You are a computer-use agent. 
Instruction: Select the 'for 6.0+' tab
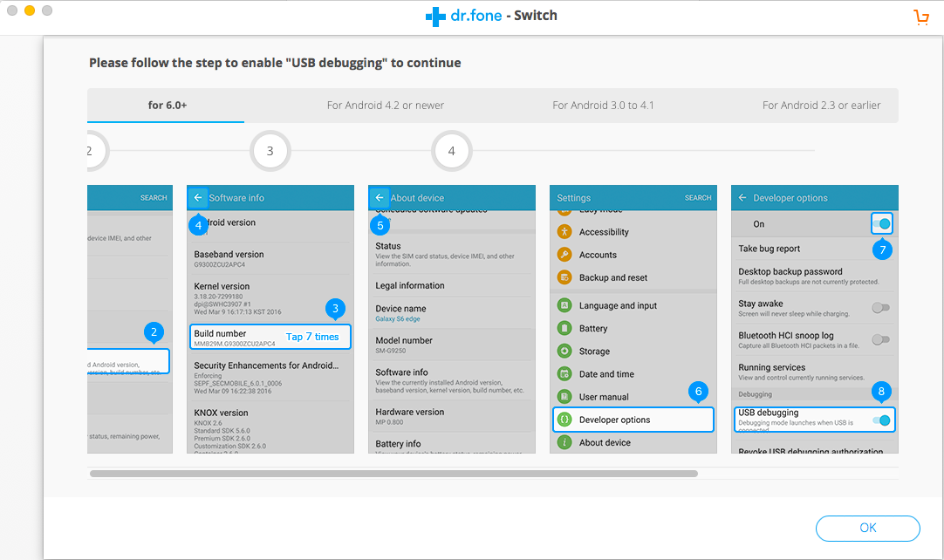(x=168, y=106)
